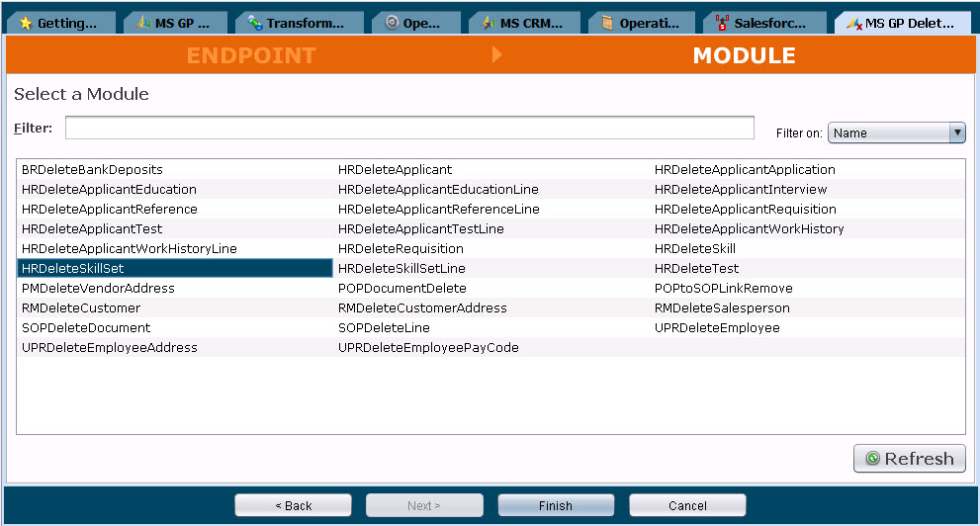This screenshot has width=980, height=526.
Task: Click the MS GP tab icon
Action: click(143, 23)
